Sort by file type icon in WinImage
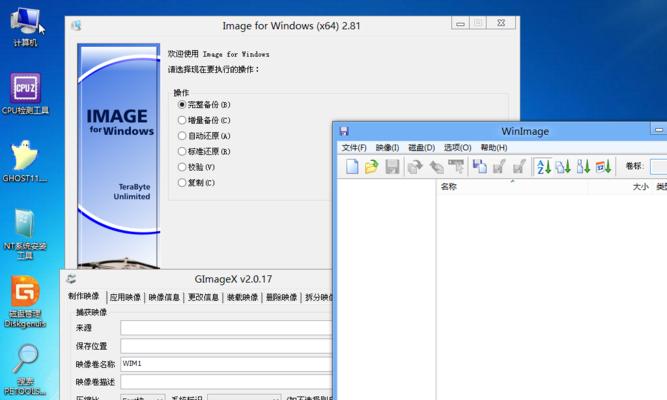Viewport: 667px width, 400px height. tap(563, 166)
